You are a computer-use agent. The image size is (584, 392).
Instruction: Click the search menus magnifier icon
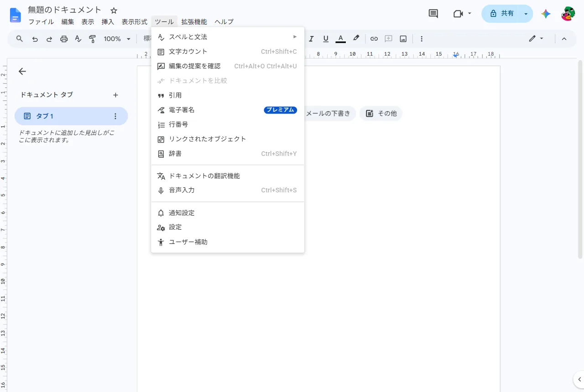coord(20,39)
